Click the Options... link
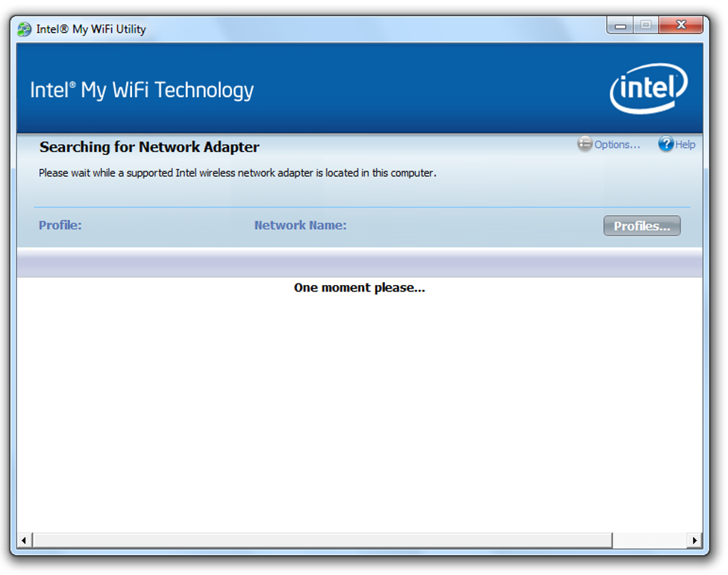728x575 pixels. (617, 144)
